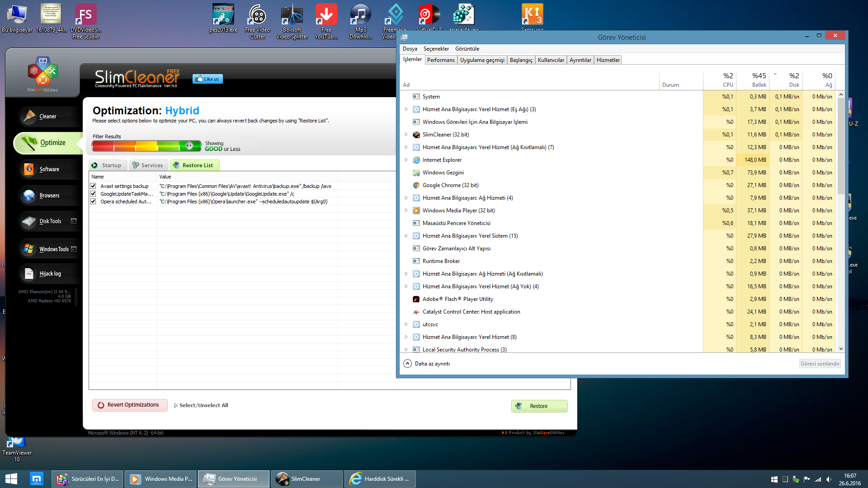Click the Filter Results rating slider handle
The image size is (868, 488).
[189, 145]
